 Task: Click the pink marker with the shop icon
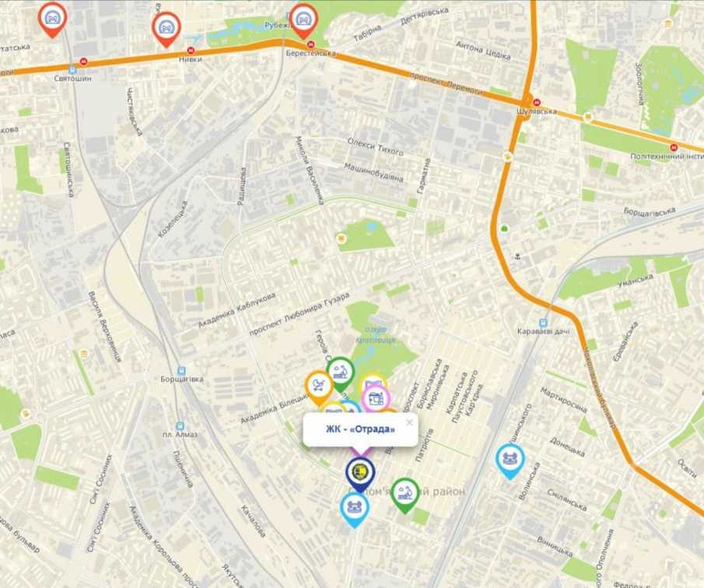[x=376, y=399]
